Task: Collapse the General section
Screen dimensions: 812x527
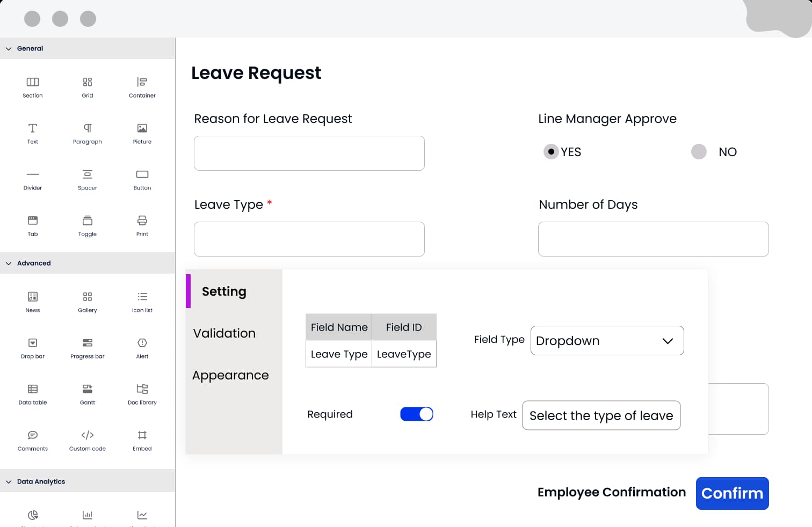Action: [9, 49]
